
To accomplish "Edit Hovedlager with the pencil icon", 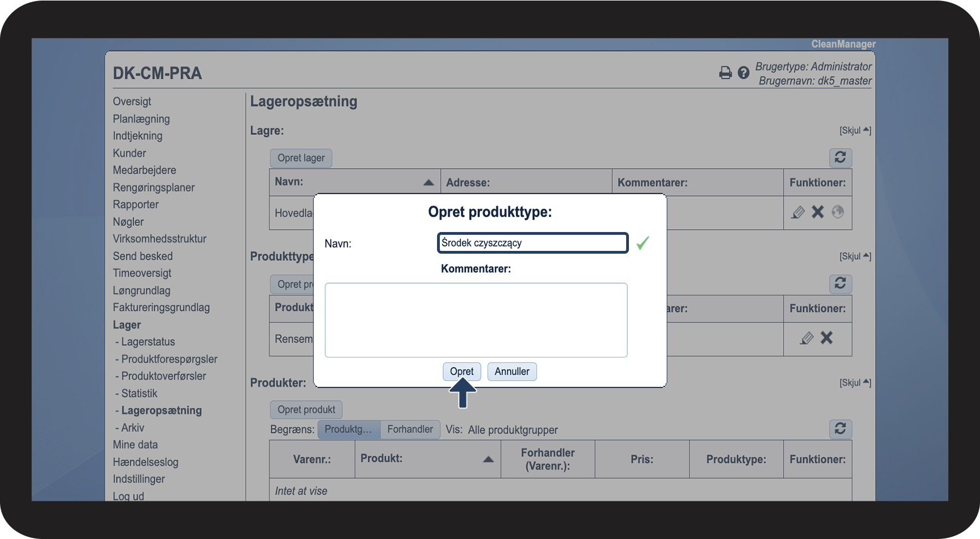I will pos(798,212).
